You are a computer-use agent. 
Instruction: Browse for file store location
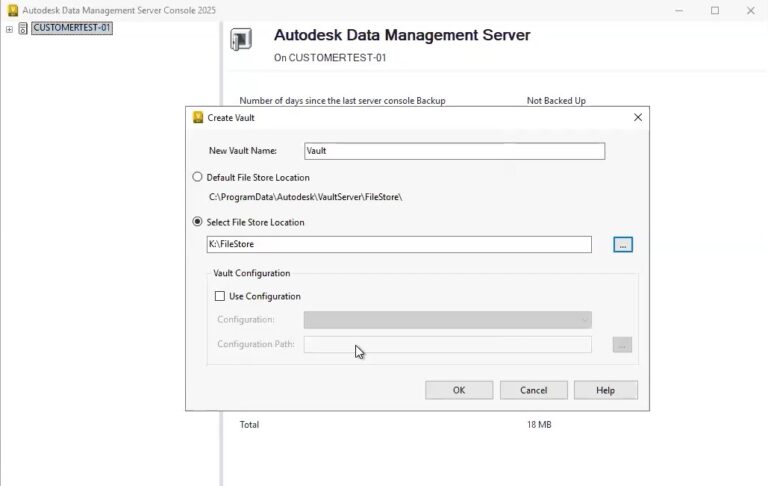[x=623, y=244]
